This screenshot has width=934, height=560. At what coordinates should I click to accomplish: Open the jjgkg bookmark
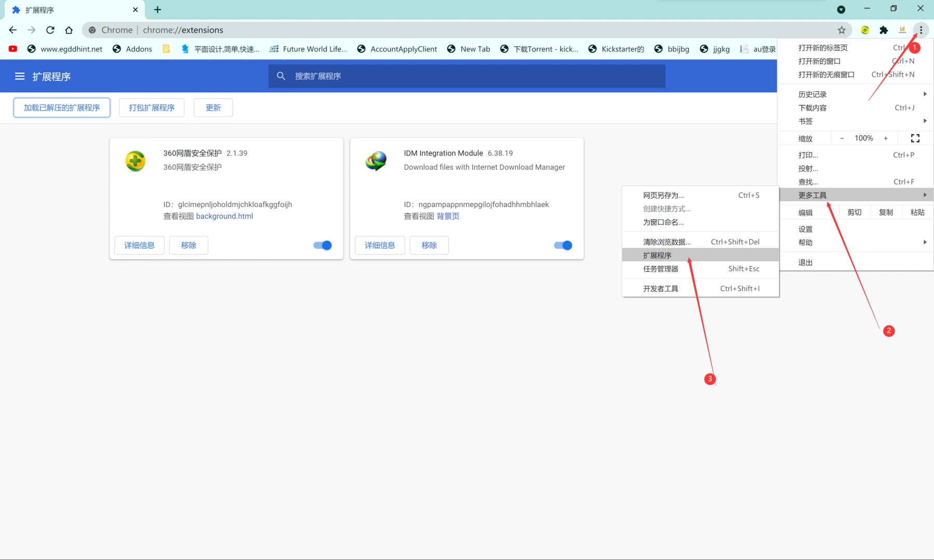tap(715, 49)
